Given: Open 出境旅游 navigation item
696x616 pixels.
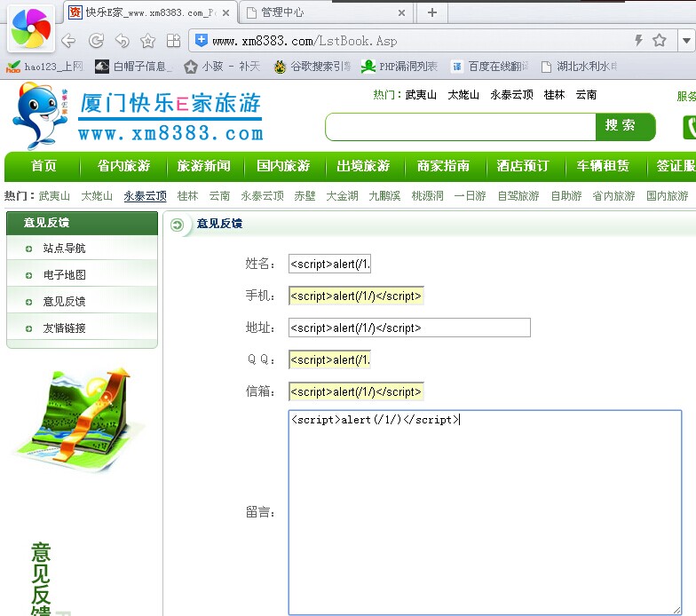Looking at the screenshot, I should tap(363, 166).
